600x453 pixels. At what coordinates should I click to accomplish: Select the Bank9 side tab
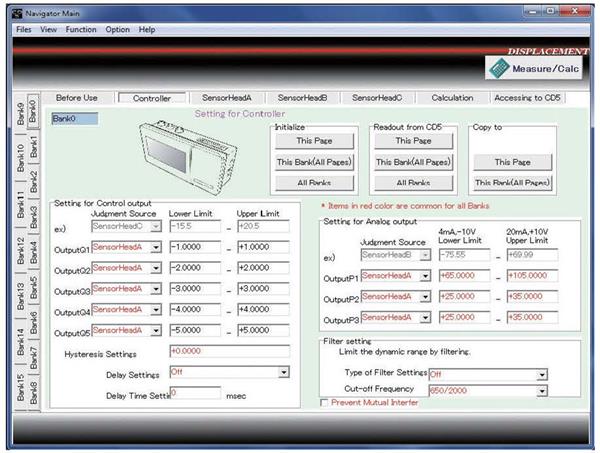click(21, 114)
